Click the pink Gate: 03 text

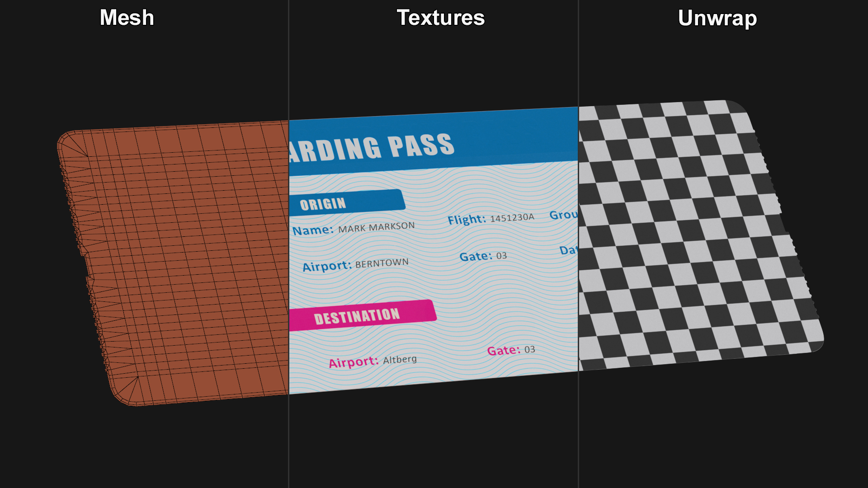(x=511, y=350)
